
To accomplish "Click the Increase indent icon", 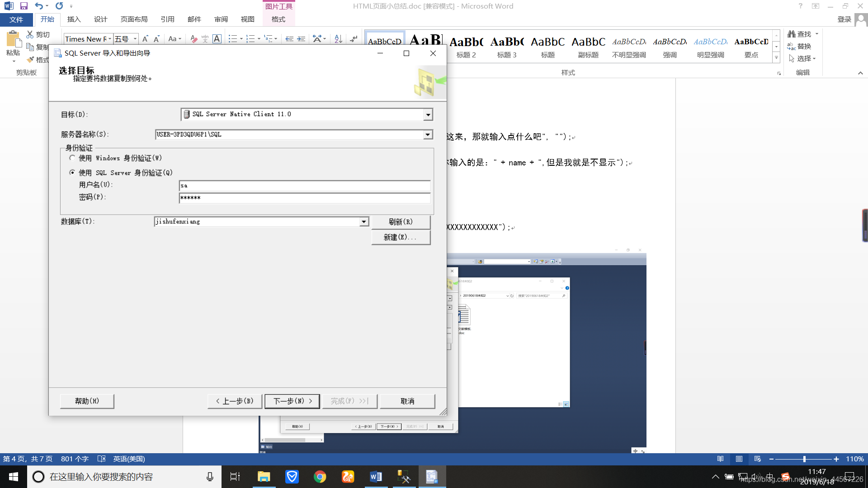I will click(301, 39).
